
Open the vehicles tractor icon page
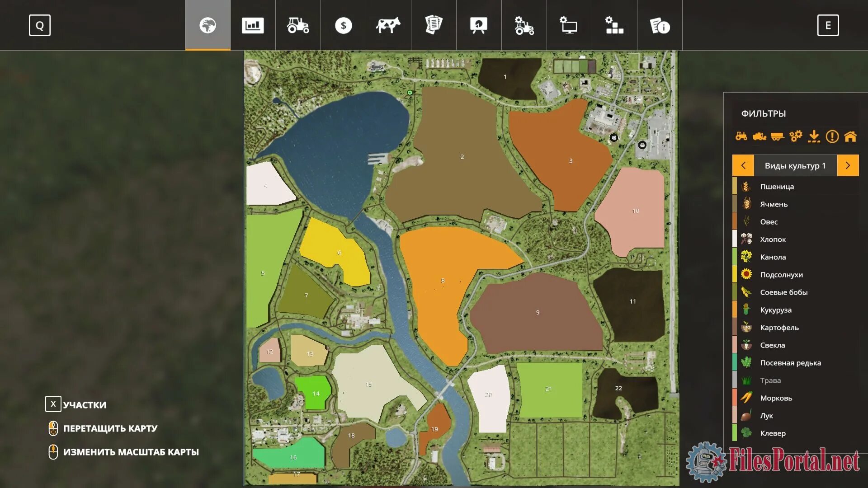click(298, 25)
